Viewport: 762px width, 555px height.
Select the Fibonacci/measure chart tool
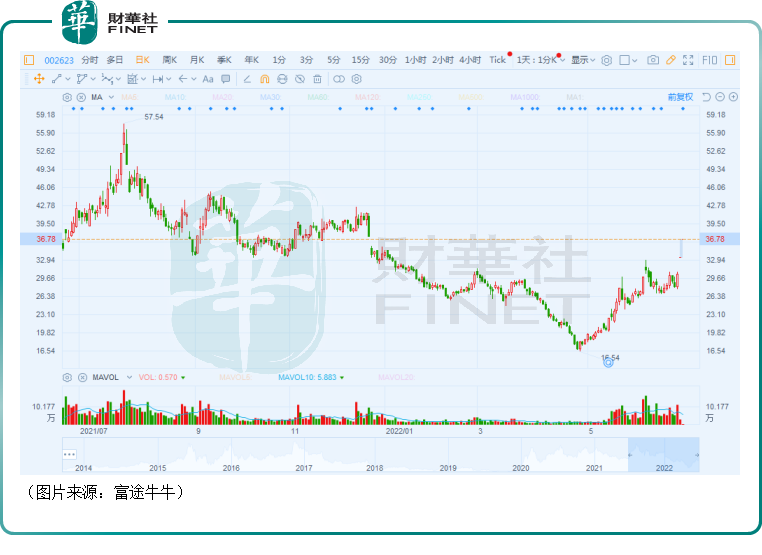click(x=132, y=79)
